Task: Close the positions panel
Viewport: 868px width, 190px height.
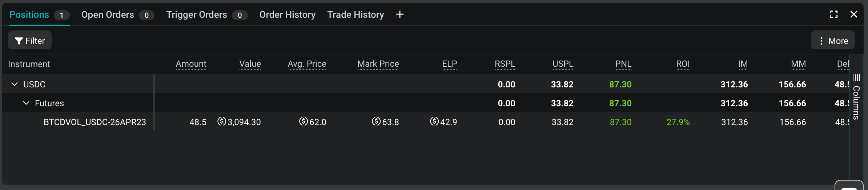Action: 854,15
